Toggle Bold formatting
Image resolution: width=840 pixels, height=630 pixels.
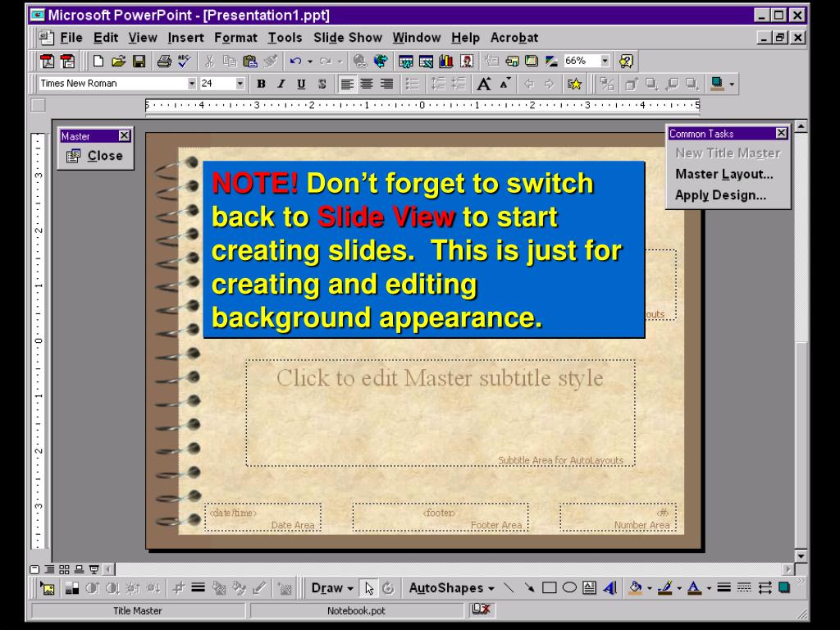[261, 84]
